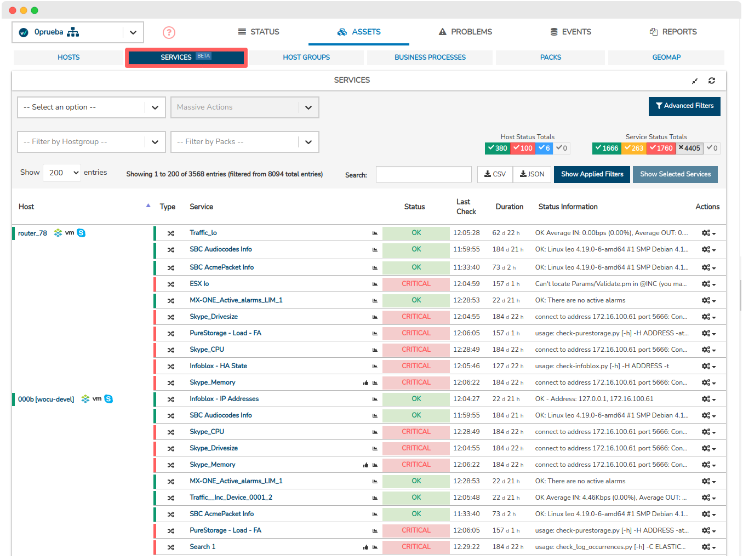Click cluster icon next to router_78

click(x=58, y=233)
